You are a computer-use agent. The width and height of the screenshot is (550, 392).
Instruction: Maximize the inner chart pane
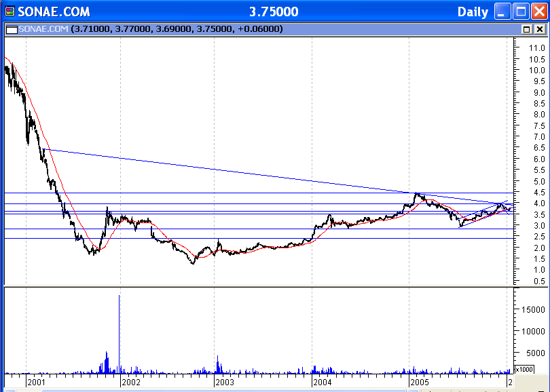coord(526,29)
